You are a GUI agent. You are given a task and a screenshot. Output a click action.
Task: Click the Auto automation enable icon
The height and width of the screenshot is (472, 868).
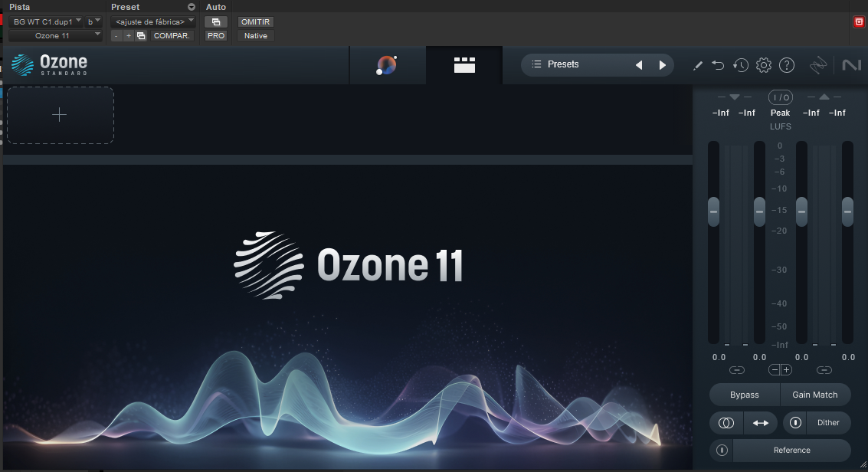click(216, 22)
